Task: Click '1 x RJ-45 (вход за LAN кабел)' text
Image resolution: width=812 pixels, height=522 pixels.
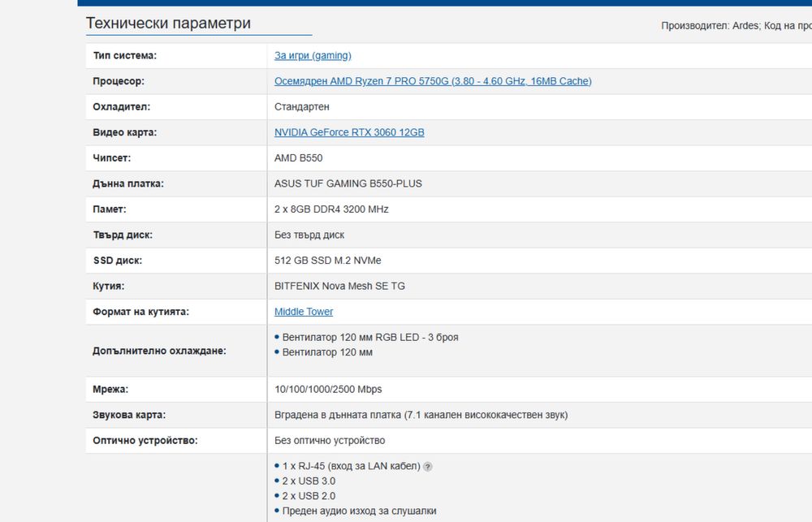Action: point(351,466)
